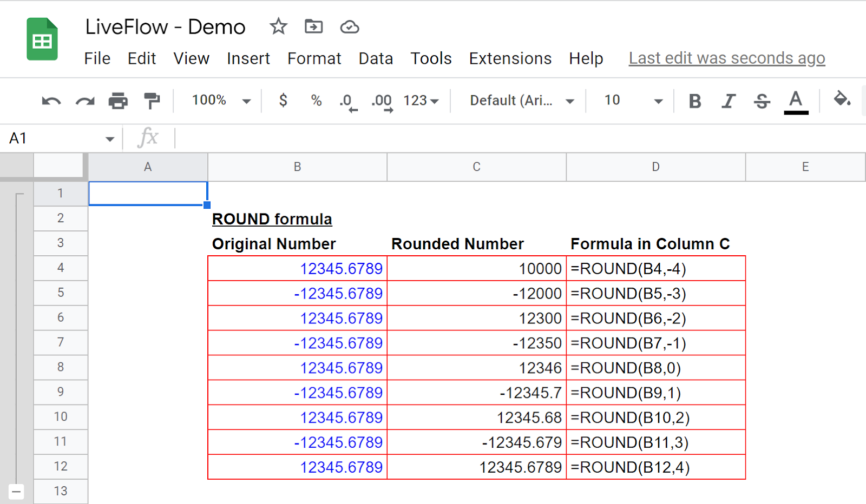The height and width of the screenshot is (504, 866).
Task: Expand the 123 number format dropdown
Action: [x=421, y=101]
